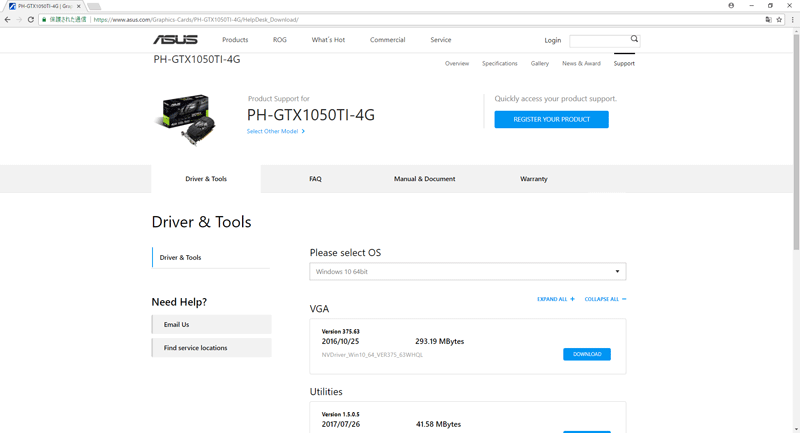Close the PH-GTX1050TI-4G browser tab

pos(79,6)
